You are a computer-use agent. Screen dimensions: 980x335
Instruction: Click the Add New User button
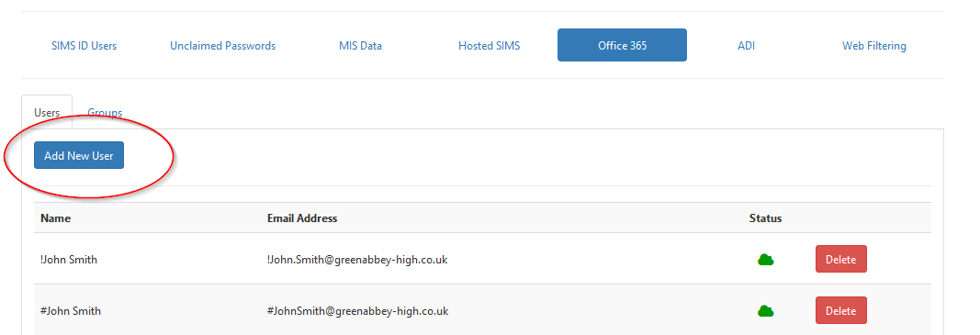coord(79,156)
